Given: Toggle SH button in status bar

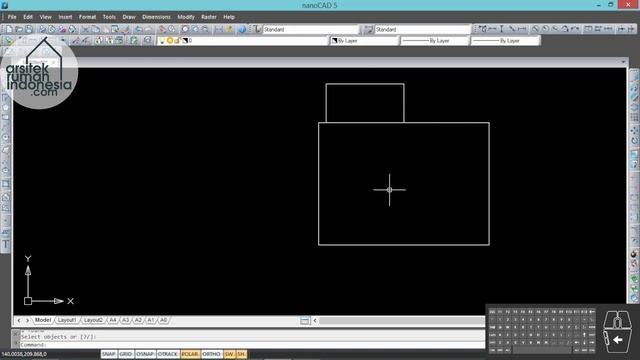Looking at the screenshot, I should (241, 354).
